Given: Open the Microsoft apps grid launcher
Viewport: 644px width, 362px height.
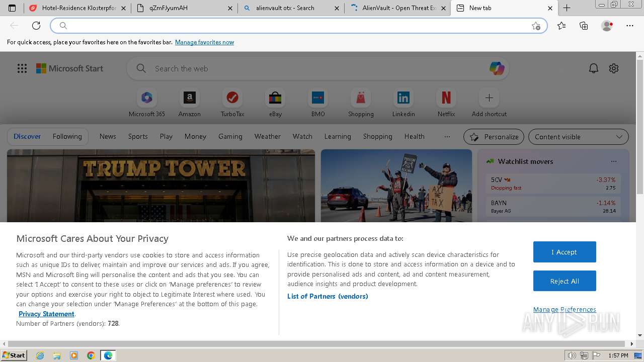Looking at the screenshot, I should pos(22,68).
